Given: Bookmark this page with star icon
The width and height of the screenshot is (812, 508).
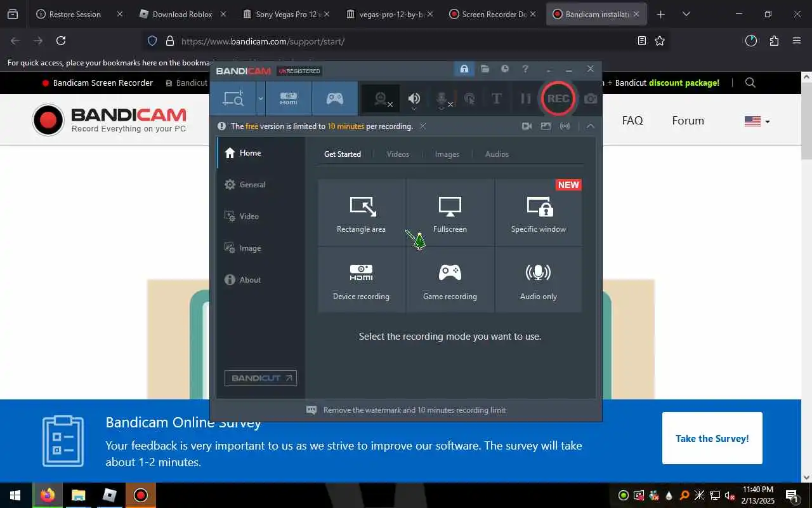Looking at the screenshot, I should (x=660, y=41).
